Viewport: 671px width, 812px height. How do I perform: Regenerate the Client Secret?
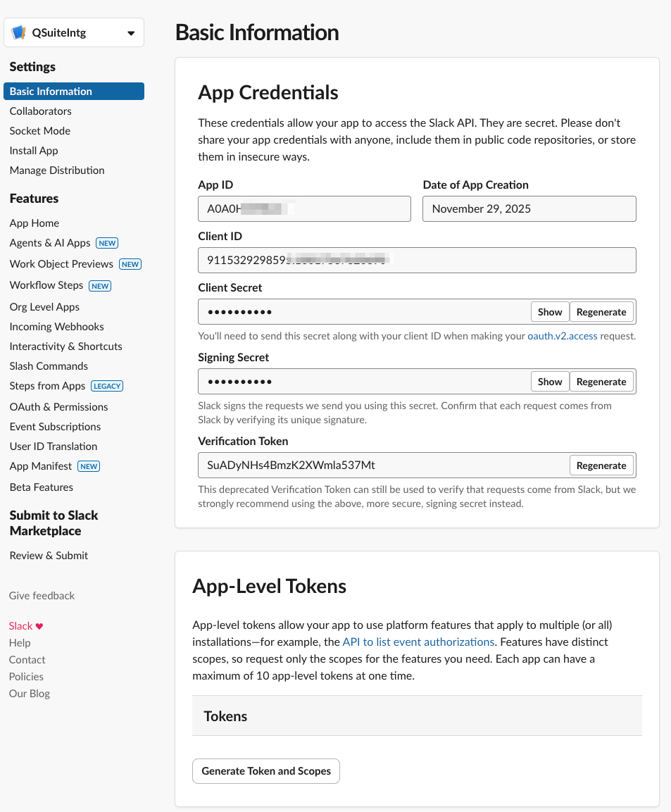coord(601,312)
